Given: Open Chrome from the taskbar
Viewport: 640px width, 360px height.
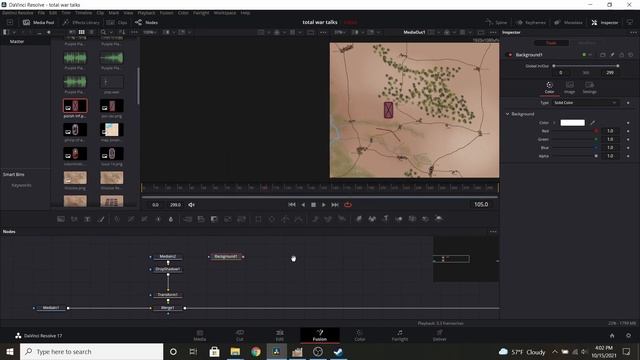Looking at the screenshot, I should (256, 351).
